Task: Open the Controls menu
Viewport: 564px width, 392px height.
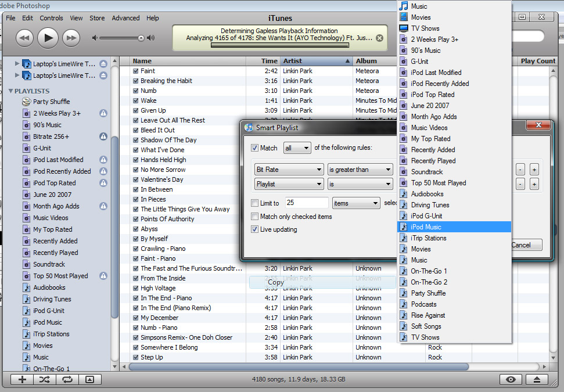Action: point(51,18)
